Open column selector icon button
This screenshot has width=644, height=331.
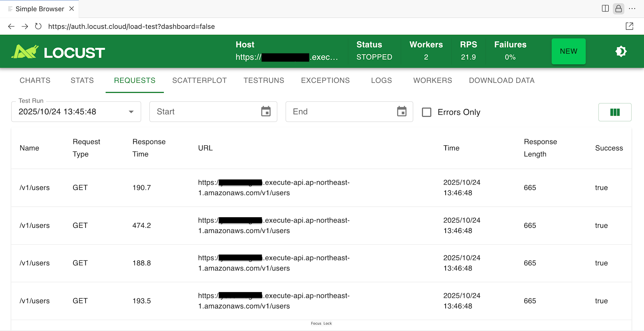(x=615, y=112)
